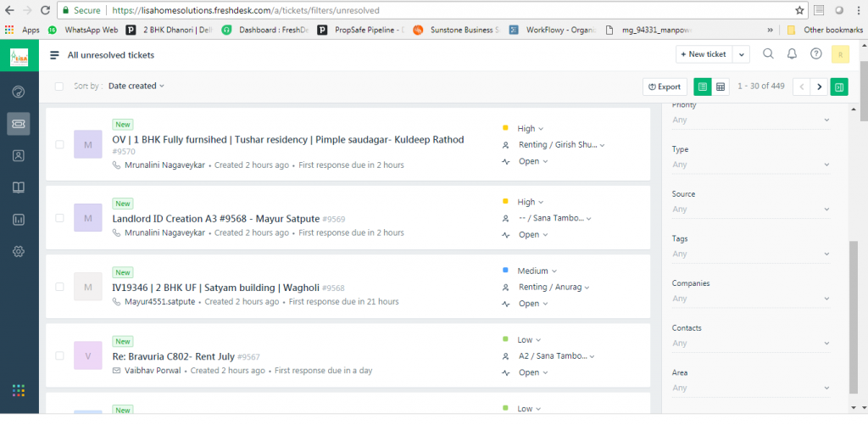Open Sort by Date created dropdown
Screen dimensions: 868x425
136,86
